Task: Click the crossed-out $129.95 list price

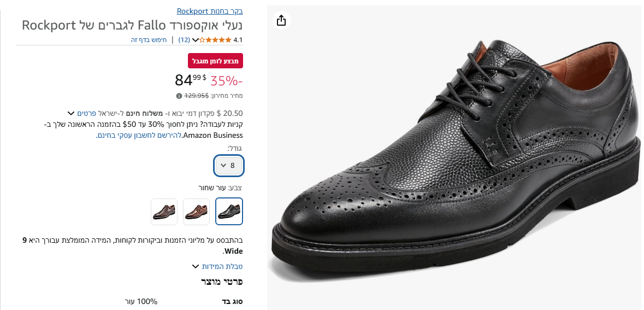Action: click(197, 96)
